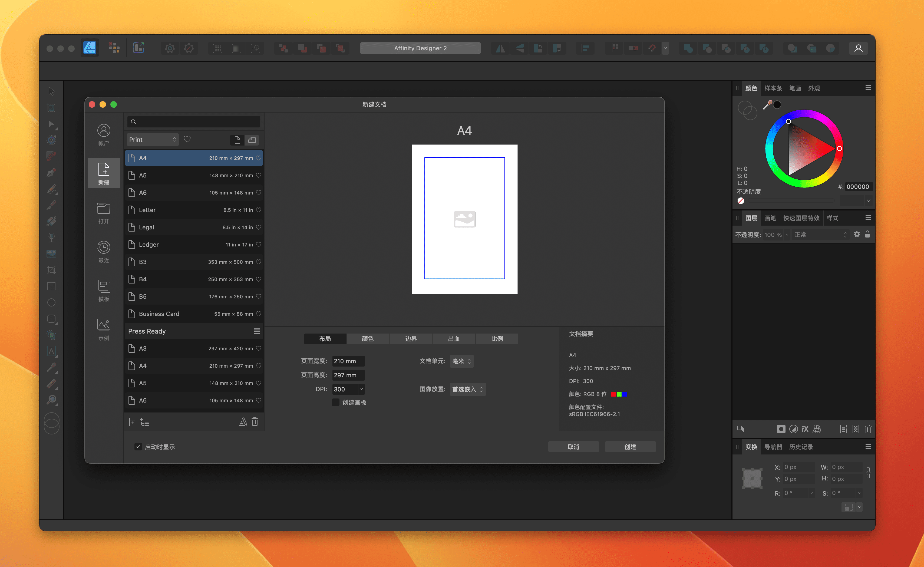Open the Print category dropdown
The height and width of the screenshot is (567, 924).
152,140
